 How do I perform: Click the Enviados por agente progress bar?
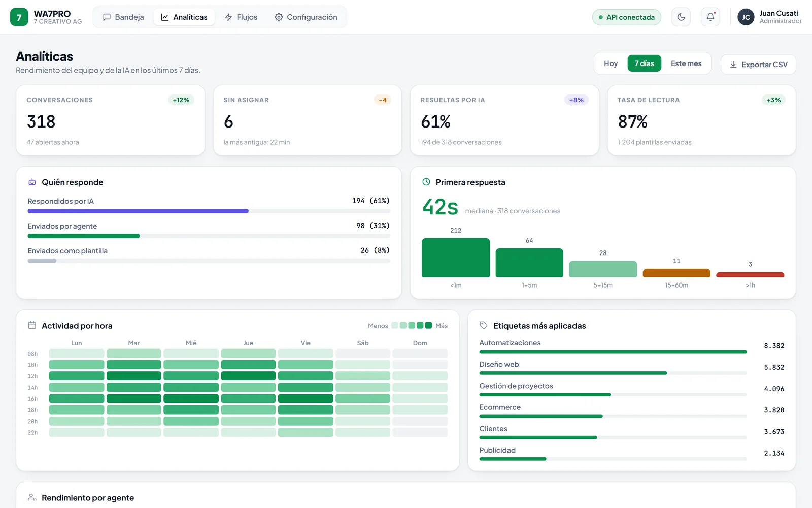[209, 236]
